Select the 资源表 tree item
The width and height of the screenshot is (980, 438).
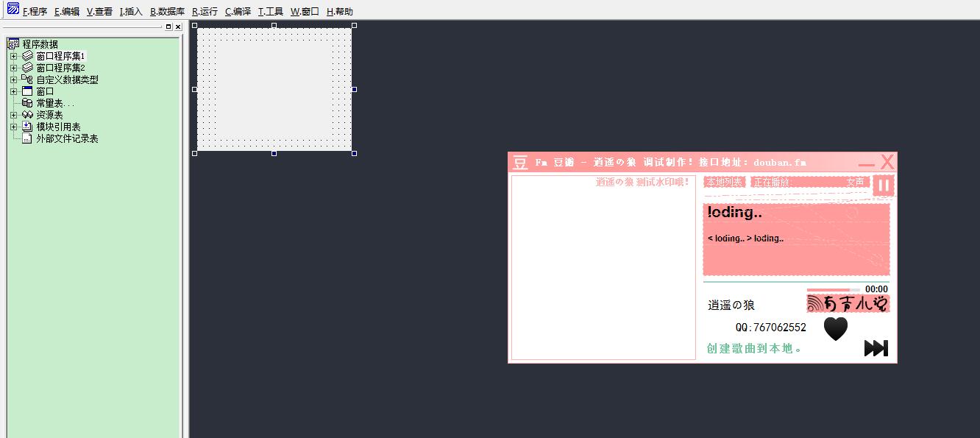coord(49,115)
